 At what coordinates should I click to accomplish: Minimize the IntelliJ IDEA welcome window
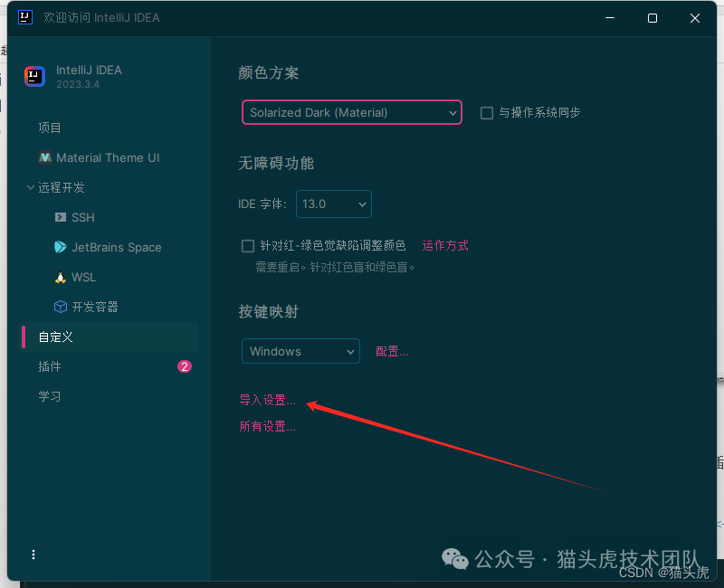coord(610,18)
